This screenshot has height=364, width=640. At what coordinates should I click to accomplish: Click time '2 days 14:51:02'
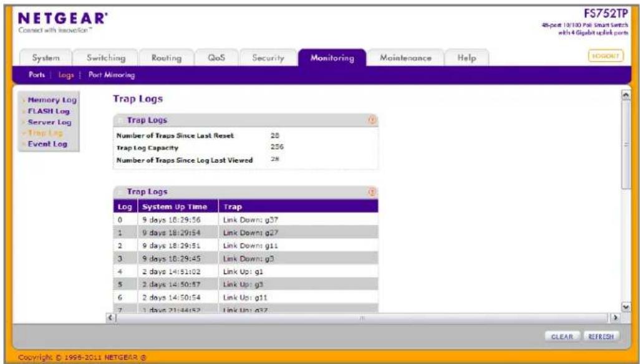point(171,272)
